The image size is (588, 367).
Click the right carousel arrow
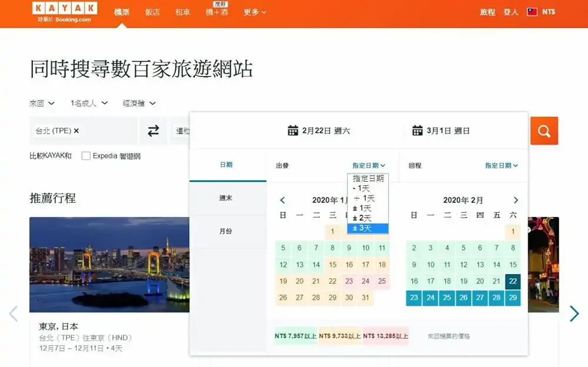(x=574, y=313)
